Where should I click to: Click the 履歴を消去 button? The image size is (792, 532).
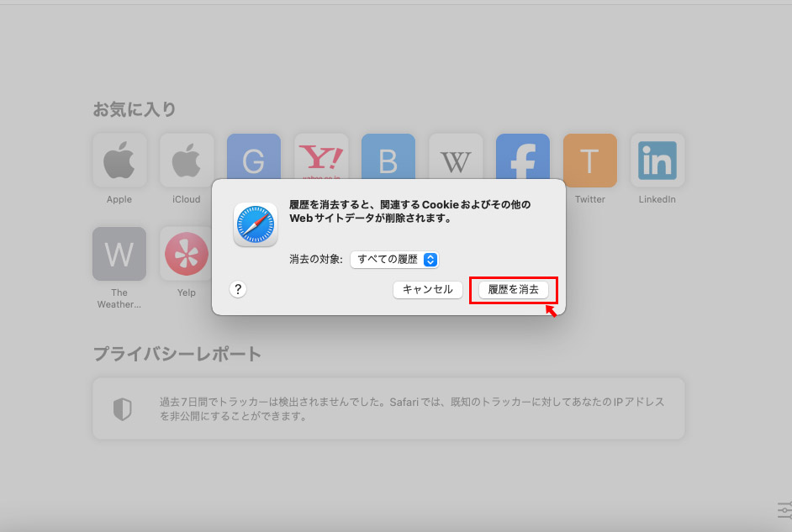[513, 290]
